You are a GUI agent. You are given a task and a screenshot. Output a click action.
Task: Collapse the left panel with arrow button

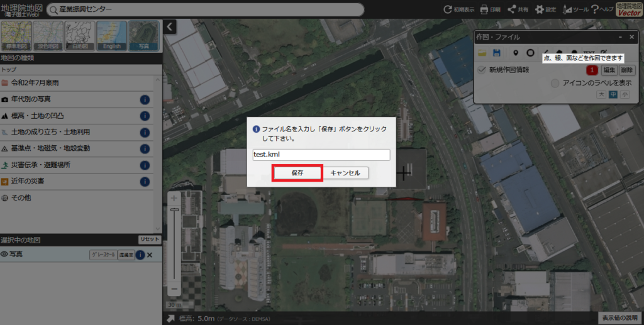[x=170, y=26]
